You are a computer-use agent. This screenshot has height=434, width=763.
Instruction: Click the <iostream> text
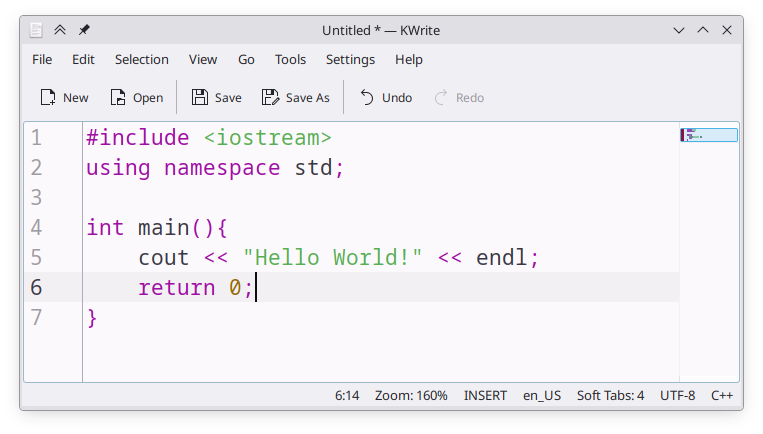point(268,138)
